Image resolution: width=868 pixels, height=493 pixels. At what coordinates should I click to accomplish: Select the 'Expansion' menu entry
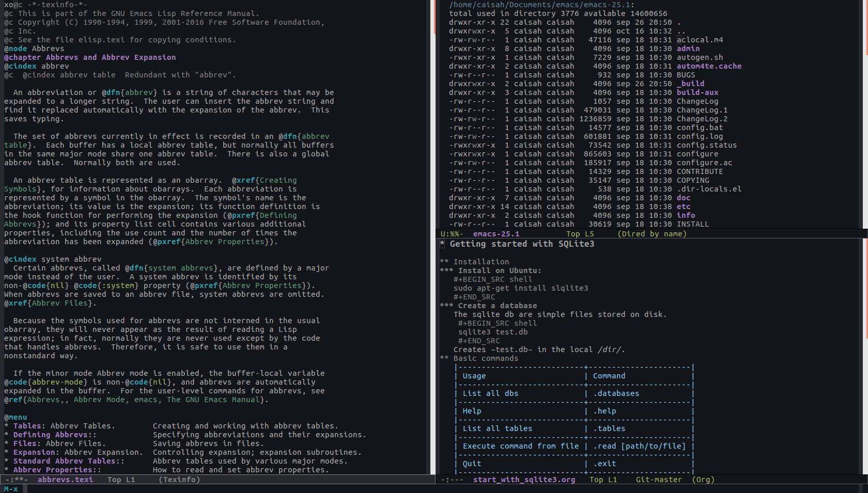34,452
